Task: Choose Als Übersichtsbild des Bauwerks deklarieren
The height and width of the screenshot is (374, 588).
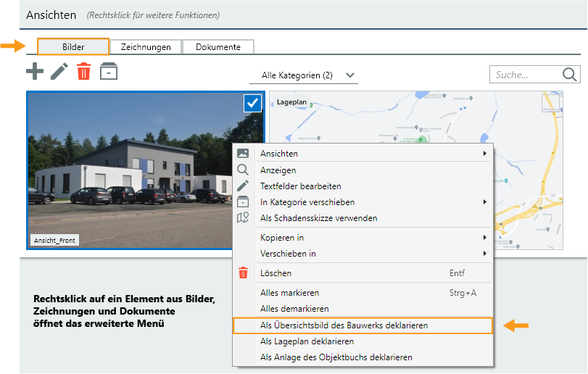Action: pyautogui.click(x=363, y=325)
